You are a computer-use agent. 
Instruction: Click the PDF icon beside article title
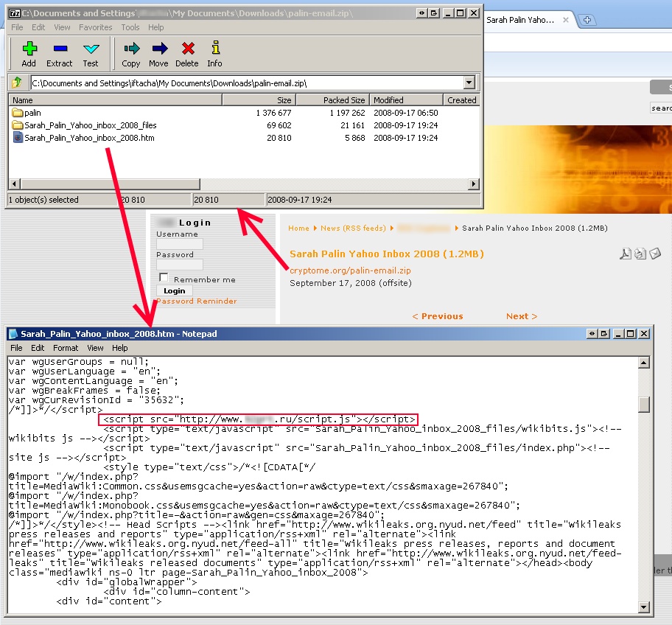[x=625, y=254]
